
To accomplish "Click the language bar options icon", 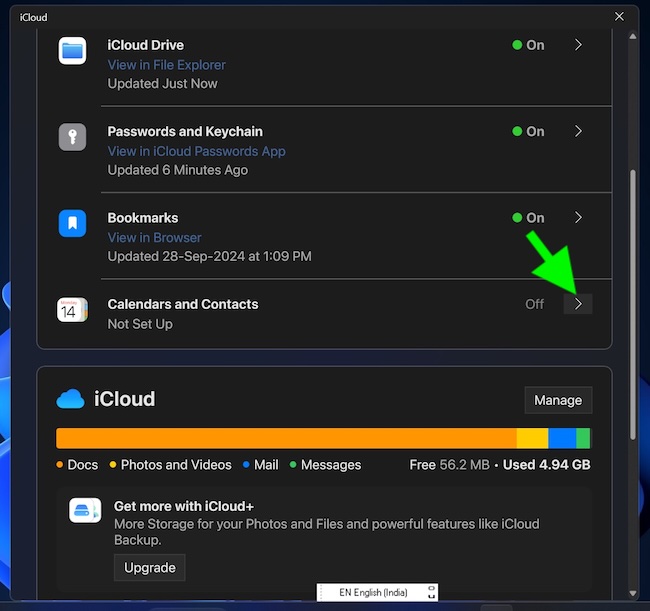I will click(x=431, y=592).
